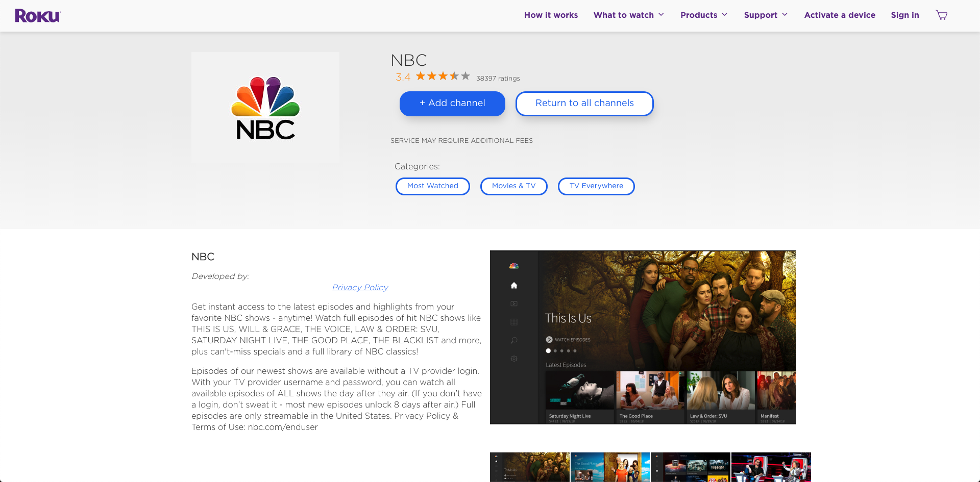Click the + Add channel button
The width and height of the screenshot is (980, 482).
452,104
